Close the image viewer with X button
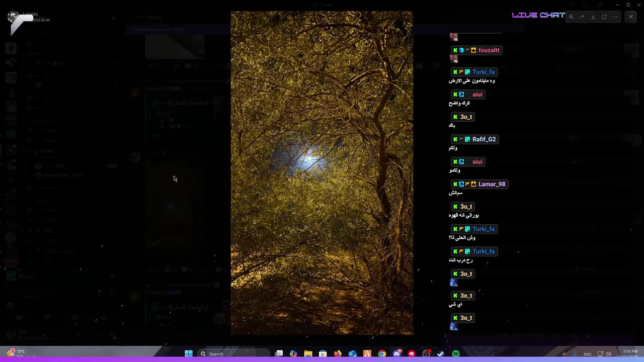 click(631, 17)
